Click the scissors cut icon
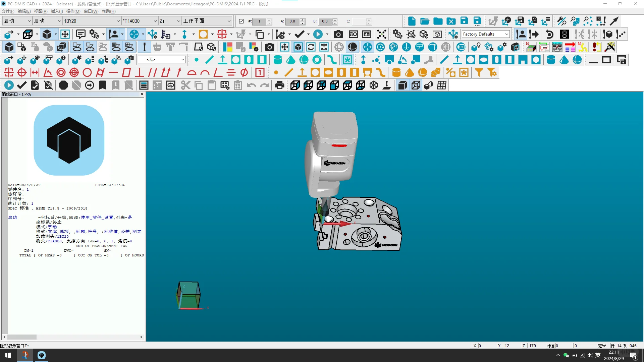Screen dimensions: 644x362 tap(185, 85)
